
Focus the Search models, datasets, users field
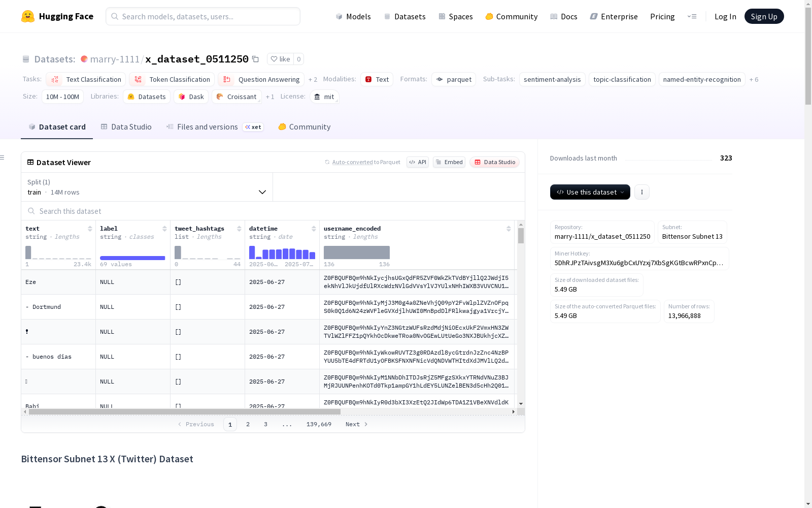203,16
